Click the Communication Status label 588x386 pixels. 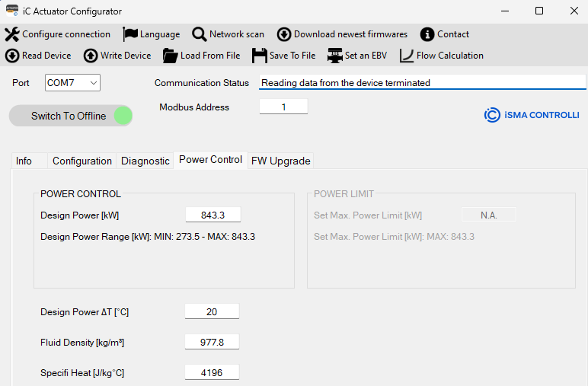point(202,83)
